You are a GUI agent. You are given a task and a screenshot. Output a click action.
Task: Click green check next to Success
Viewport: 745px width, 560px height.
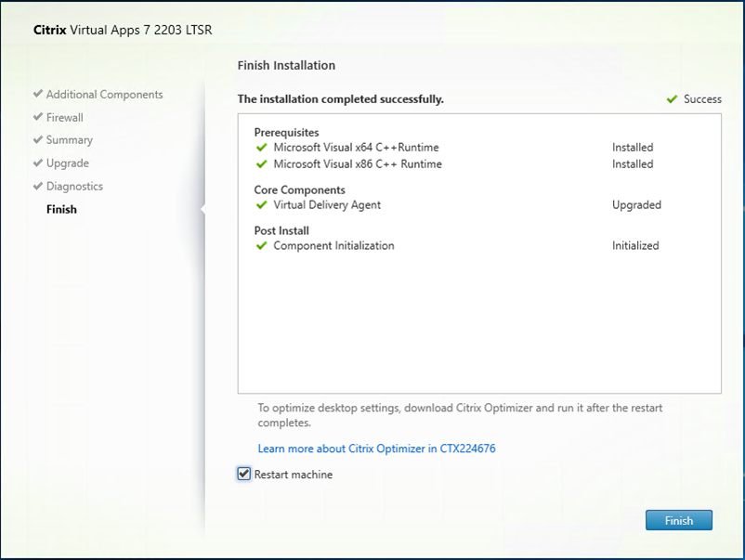click(x=672, y=99)
